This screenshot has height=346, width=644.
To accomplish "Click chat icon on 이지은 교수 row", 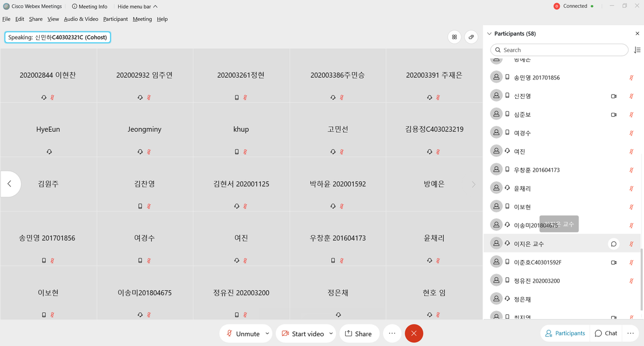I will tap(614, 244).
